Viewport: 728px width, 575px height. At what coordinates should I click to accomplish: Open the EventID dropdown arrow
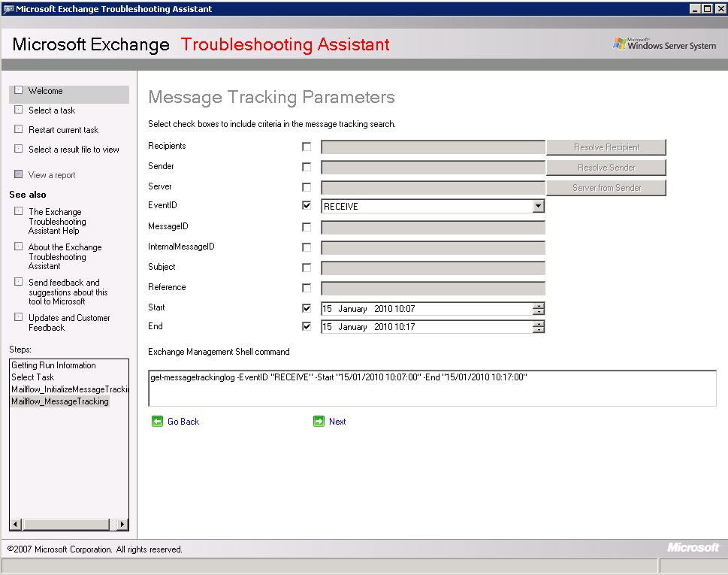pyautogui.click(x=538, y=206)
